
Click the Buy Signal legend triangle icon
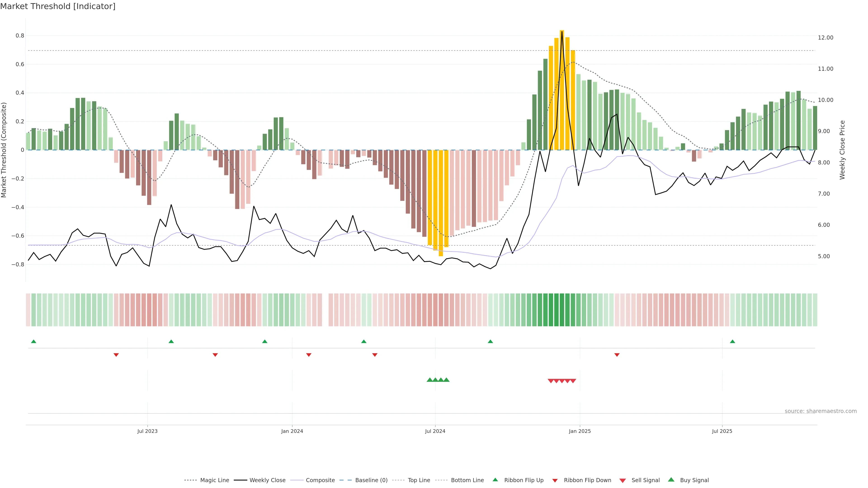[671, 480]
